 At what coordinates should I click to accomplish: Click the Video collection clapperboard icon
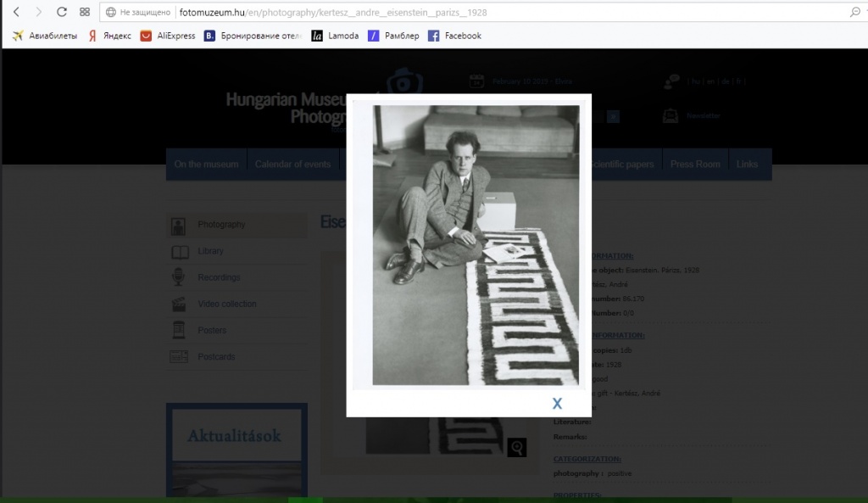point(179,304)
